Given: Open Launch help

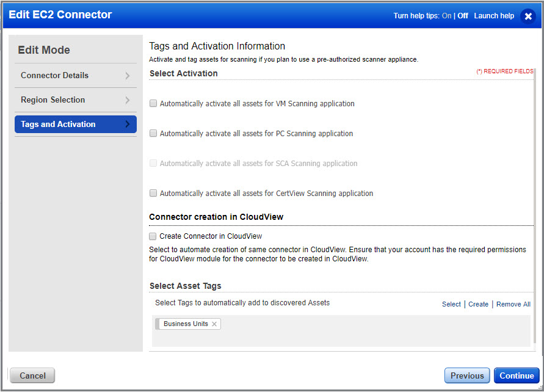Looking at the screenshot, I should [494, 16].
